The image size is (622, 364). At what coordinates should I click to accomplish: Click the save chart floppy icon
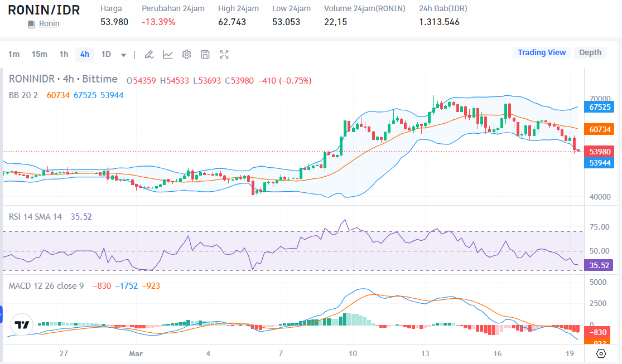coord(205,55)
